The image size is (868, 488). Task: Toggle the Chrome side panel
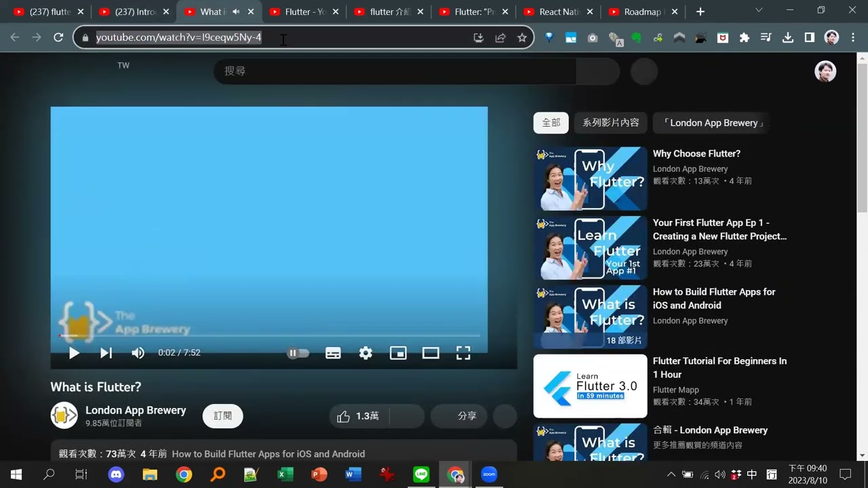[x=810, y=38]
